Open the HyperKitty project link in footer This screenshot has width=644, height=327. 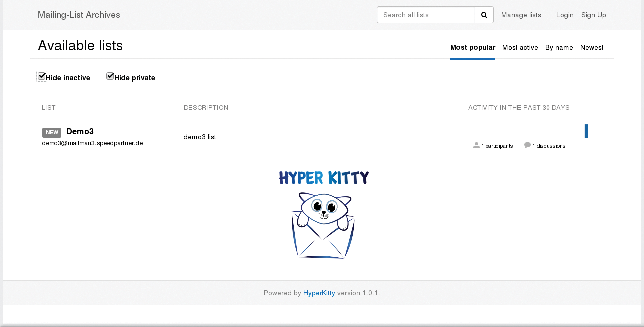pos(319,293)
